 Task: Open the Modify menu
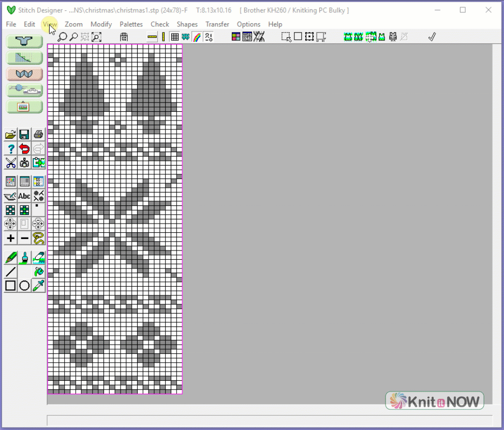tap(101, 24)
